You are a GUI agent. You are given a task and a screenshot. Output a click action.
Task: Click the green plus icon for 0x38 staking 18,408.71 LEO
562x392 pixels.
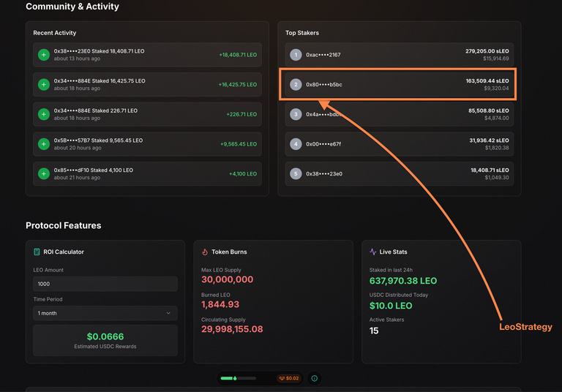44,55
